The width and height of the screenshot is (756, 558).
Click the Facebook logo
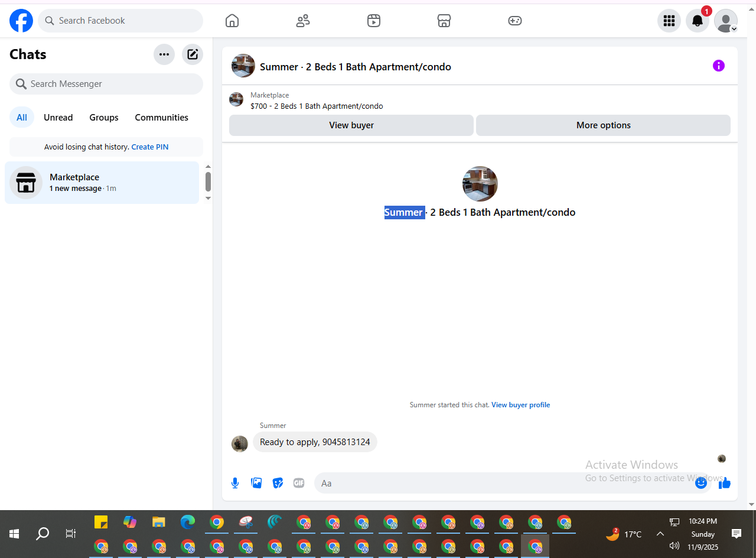click(21, 21)
